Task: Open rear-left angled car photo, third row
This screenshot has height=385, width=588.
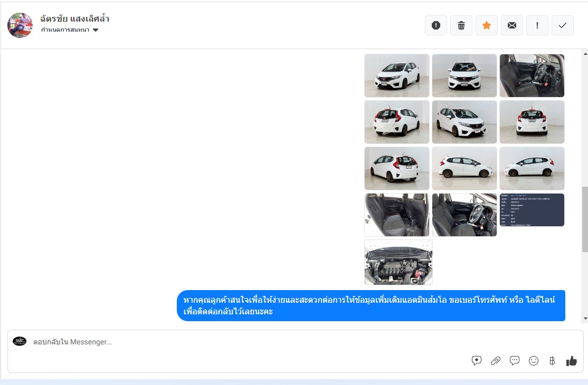Action: pyautogui.click(x=397, y=169)
